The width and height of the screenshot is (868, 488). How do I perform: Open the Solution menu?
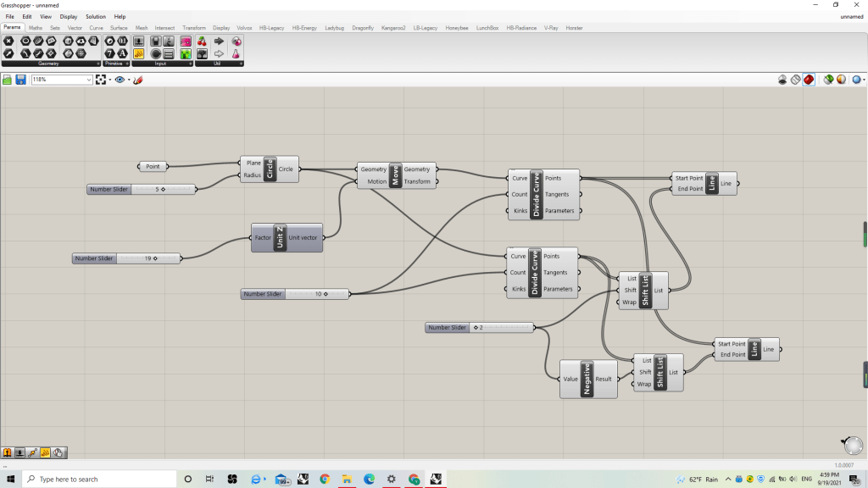(95, 16)
